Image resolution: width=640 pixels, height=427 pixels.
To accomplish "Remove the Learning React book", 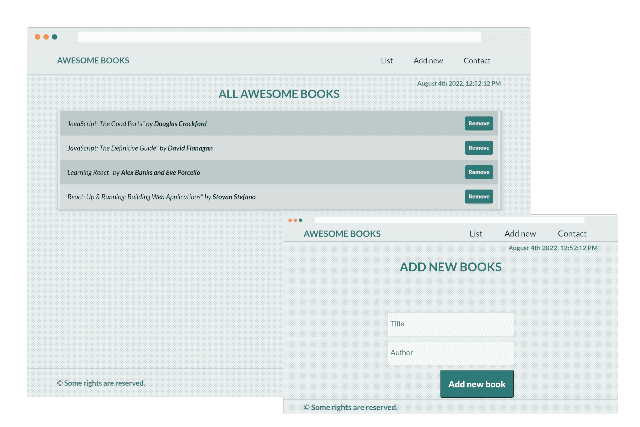I will click(x=478, y=172).
